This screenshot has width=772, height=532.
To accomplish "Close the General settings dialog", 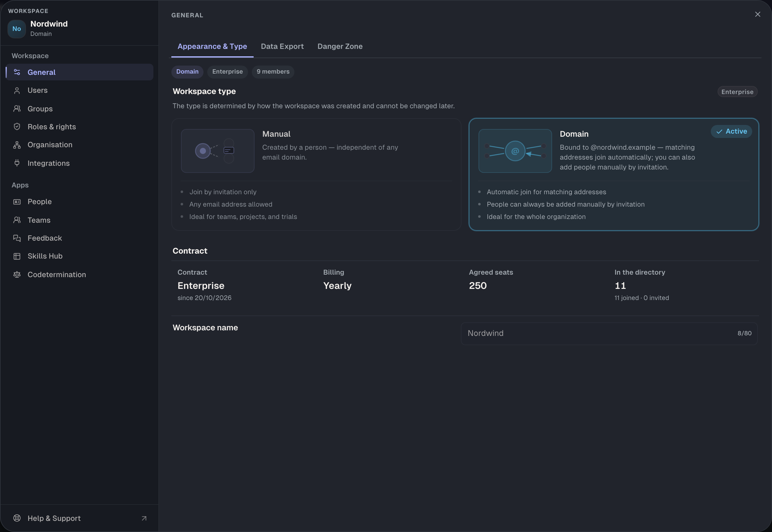I will [758, 14].
